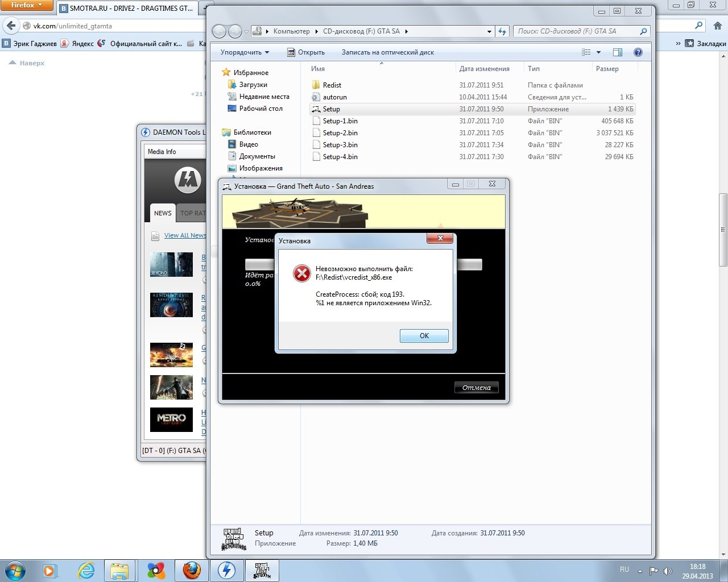Viewport: 728px width, 582px height.
Task: Click Открыть in the Explorer toolbar
Action: pos(306,52)
